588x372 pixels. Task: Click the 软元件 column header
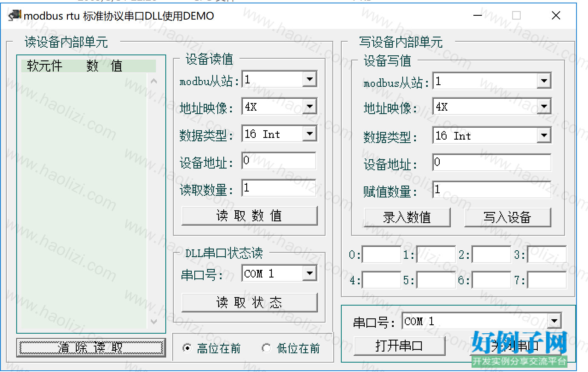tap(45, 66)
